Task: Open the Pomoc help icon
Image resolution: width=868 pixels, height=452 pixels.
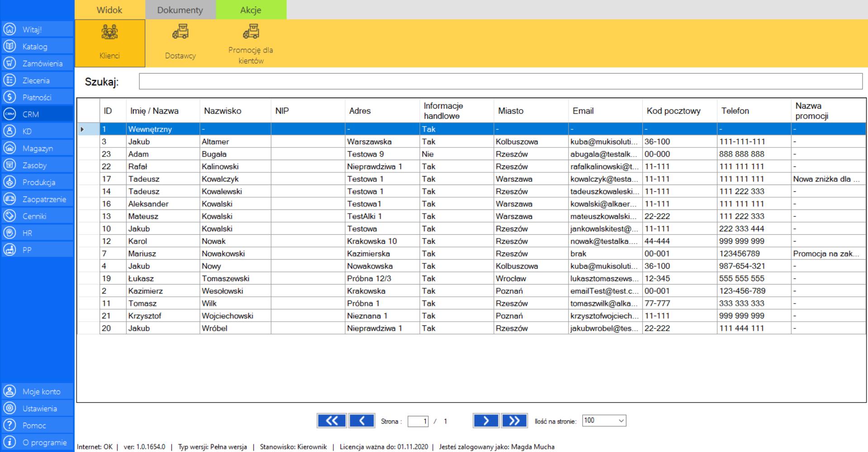Action: pyautogui.click(x=9, y=425)
